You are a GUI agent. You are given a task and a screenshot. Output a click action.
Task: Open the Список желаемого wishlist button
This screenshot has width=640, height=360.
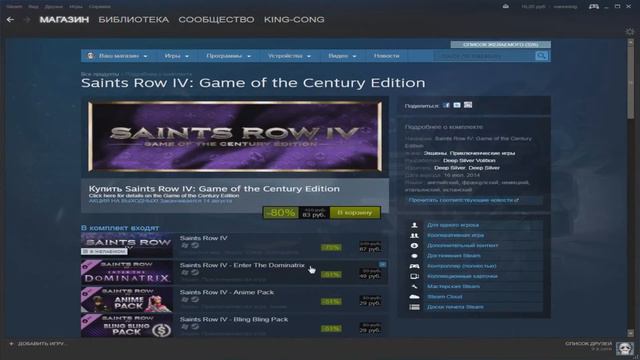(500, 44)
